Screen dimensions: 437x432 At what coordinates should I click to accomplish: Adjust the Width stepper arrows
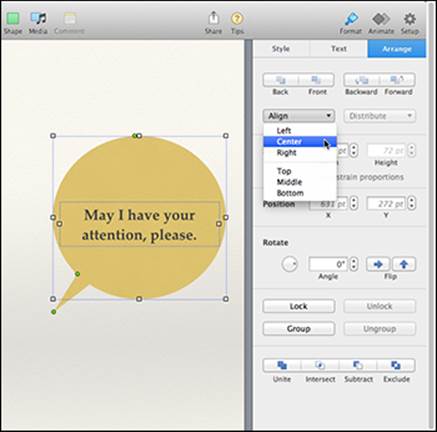point(354,151)
